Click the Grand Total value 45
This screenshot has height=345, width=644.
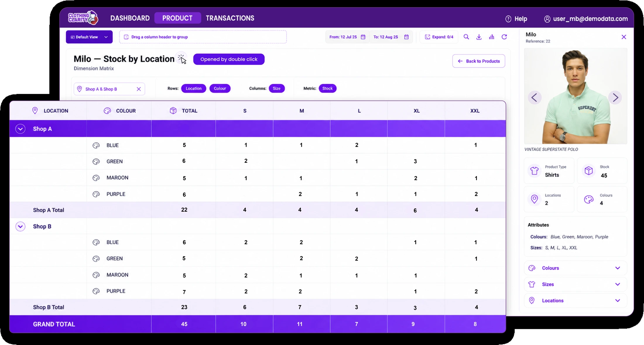pos(184,324)
